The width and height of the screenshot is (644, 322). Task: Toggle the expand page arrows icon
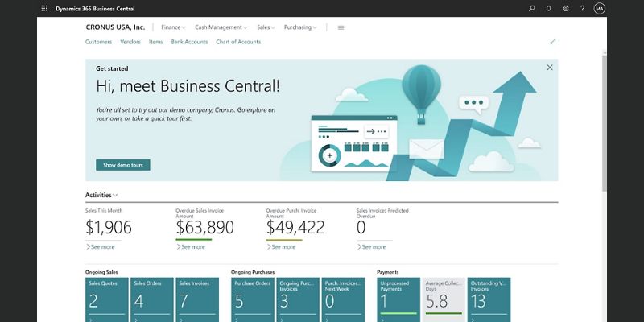(x=553, y=42)
